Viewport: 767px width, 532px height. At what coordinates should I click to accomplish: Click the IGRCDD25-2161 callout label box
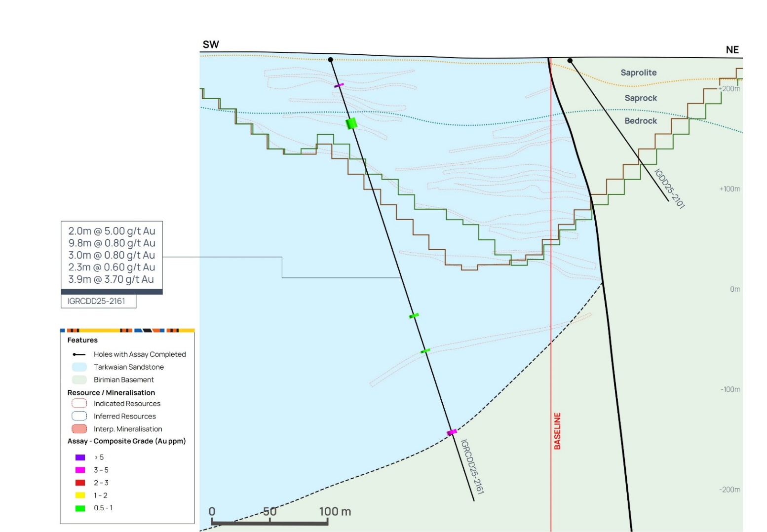(98, 302)
